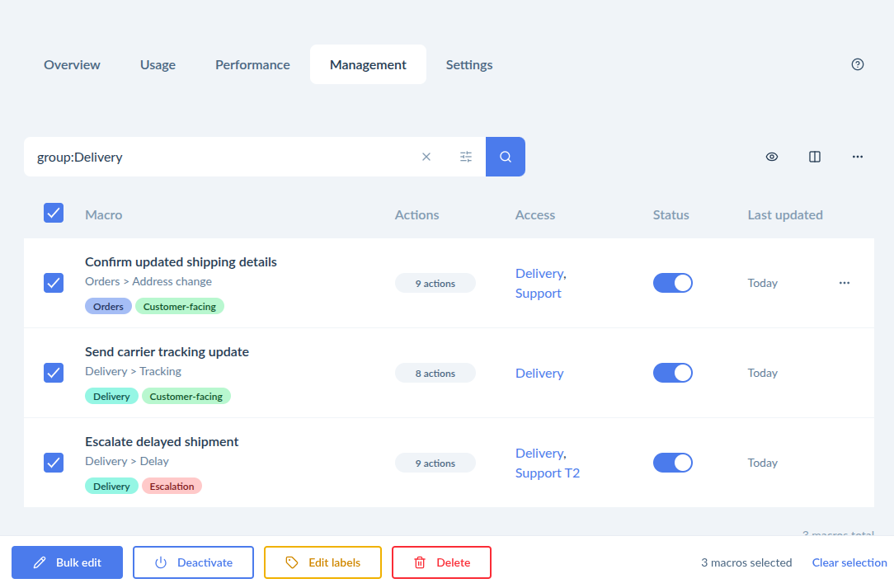Click the Escalation label tag
The image size is (894, 588).
172,487
